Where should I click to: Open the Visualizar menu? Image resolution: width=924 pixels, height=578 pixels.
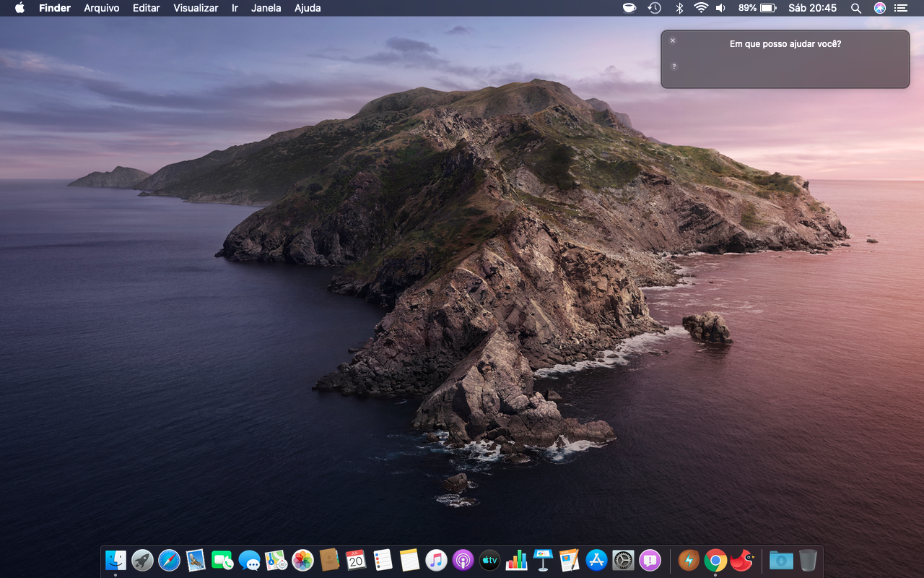point(196,8)
